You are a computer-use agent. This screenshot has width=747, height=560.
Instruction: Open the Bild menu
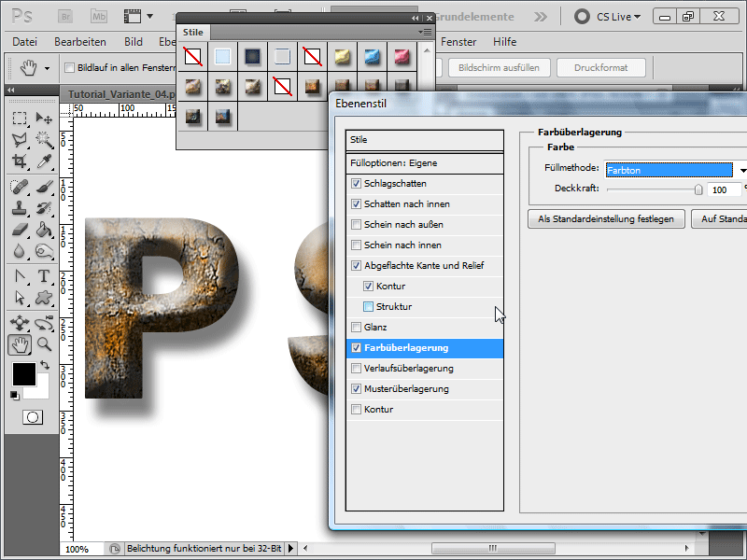[x=134, y=42]
